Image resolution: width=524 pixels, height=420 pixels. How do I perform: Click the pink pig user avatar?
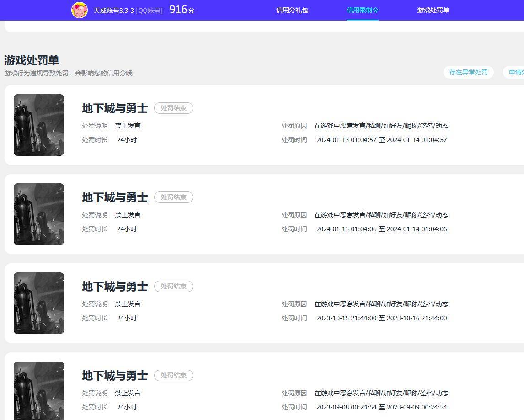point(79,10)
